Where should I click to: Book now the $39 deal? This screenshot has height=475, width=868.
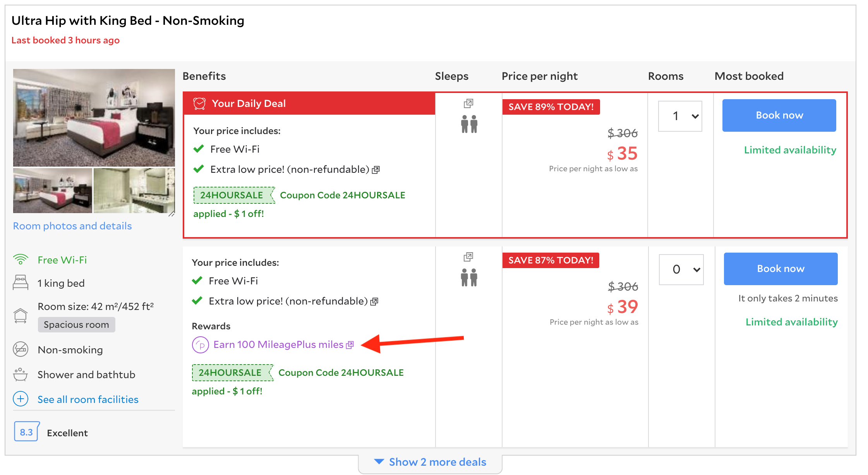coord(781,269)
